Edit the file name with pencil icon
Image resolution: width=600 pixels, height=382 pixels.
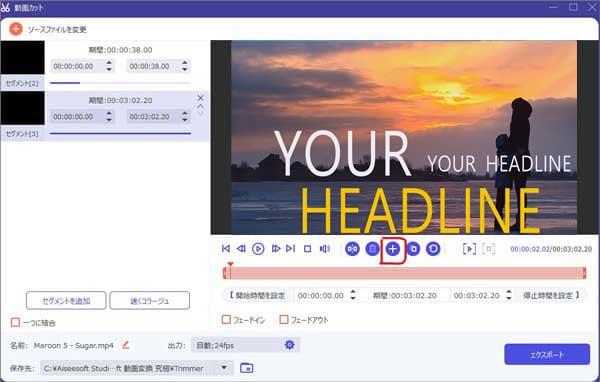[126, 345]
